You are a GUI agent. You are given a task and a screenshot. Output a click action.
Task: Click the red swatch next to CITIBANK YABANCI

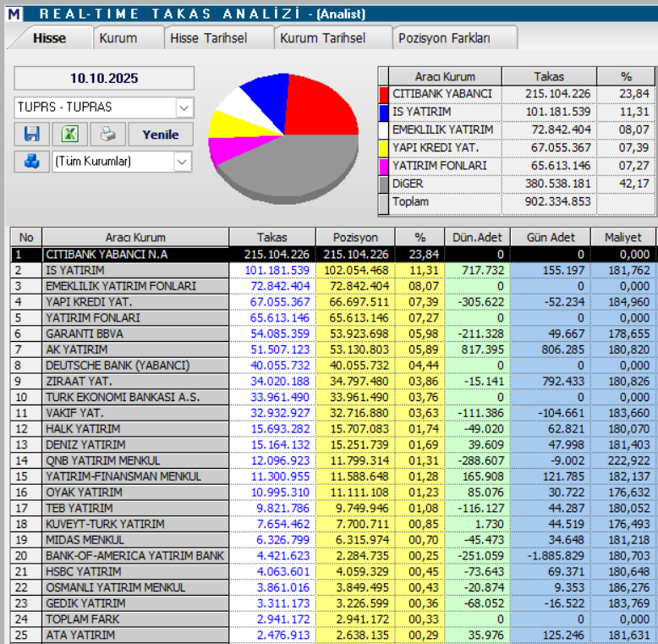click(x=384, y=94)
